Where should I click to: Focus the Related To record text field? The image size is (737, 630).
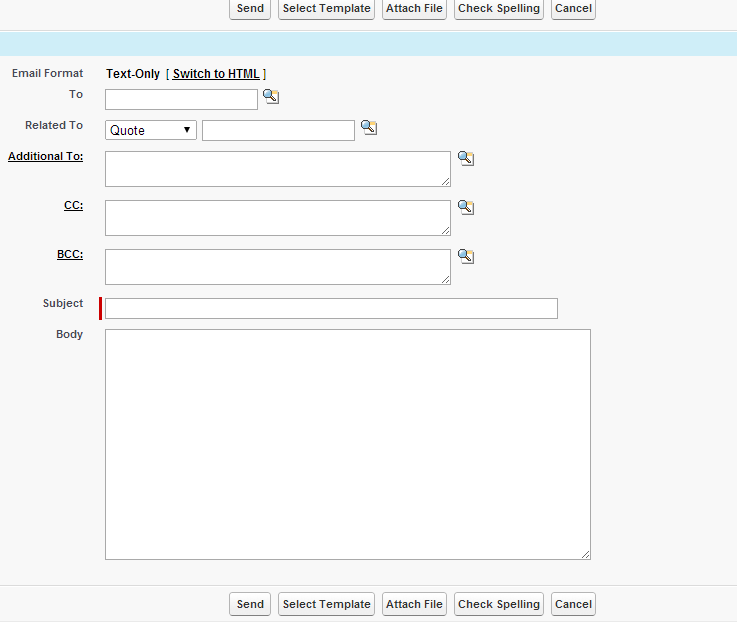click(278, 130)
